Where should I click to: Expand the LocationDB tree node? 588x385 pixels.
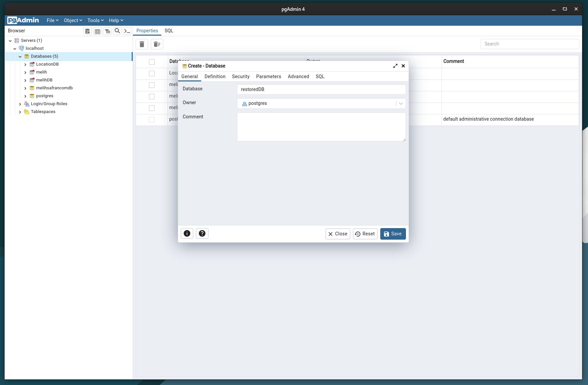[25, 65]
